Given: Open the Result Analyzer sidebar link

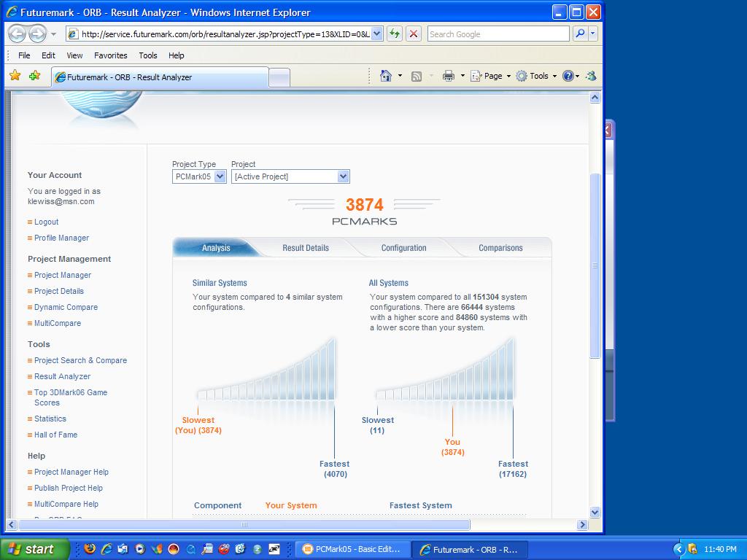Looking at the screenshot, I should (x=62, y=376).
